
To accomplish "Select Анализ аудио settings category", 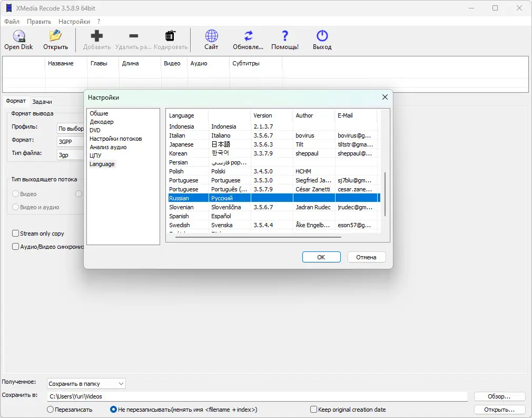I will point(108,147).
